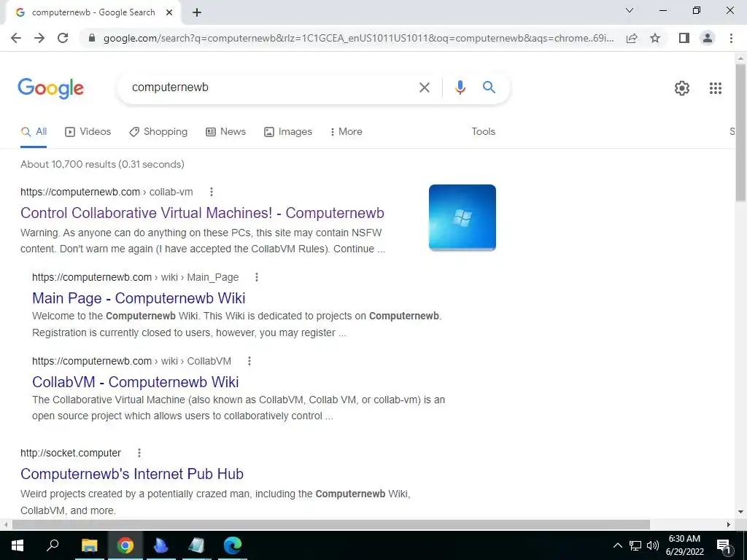Open Google quick settings gear

[682, 88]
